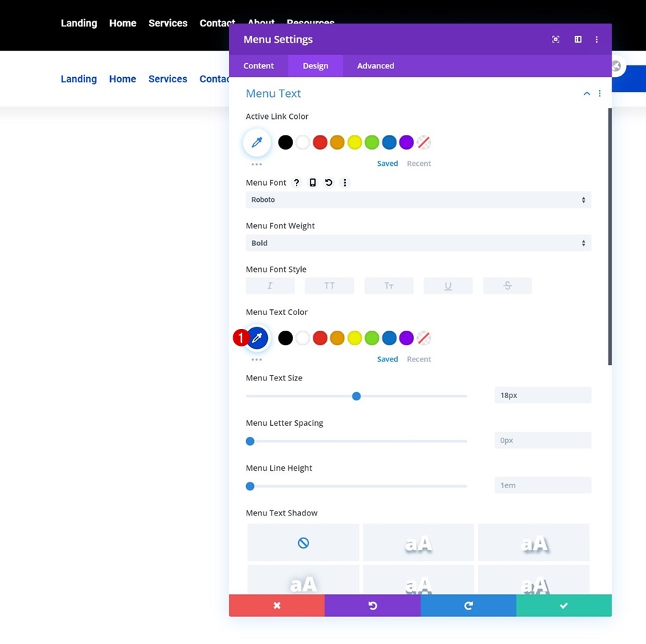Collapse the Menu Text section
The height and width of the screenshot is (644, 646).
[587, 93]
